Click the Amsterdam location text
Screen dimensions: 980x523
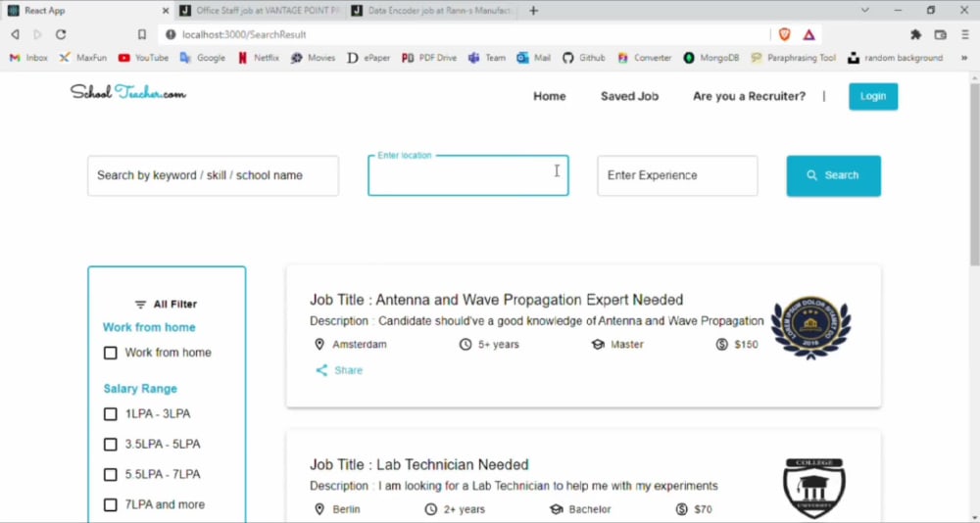click(x=360, y=345)
